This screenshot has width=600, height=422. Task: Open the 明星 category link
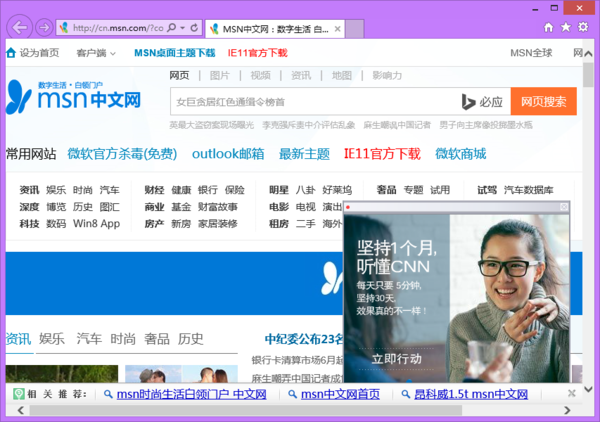279,190
